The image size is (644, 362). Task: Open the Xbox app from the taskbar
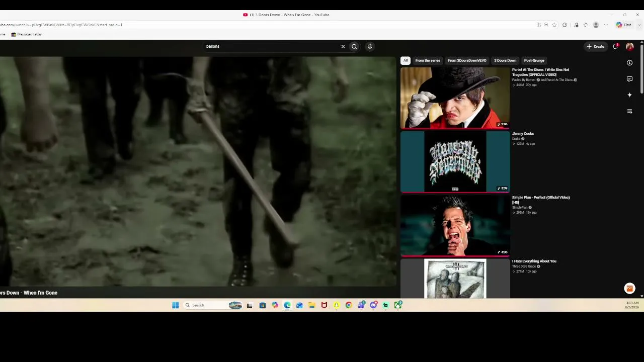[x=398, y=305]
